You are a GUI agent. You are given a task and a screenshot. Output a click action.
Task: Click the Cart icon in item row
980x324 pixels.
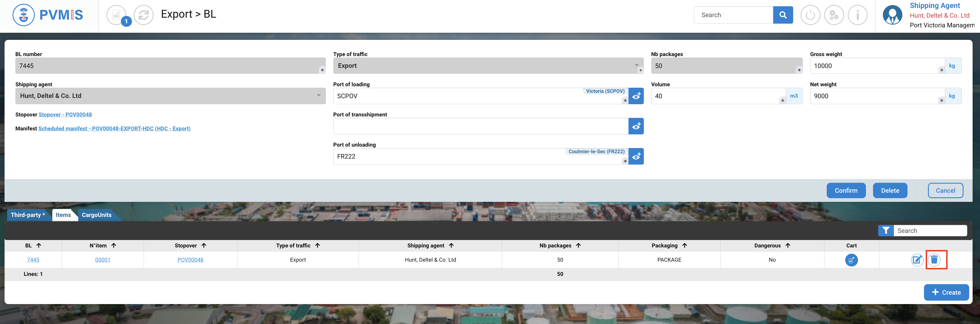851,260
